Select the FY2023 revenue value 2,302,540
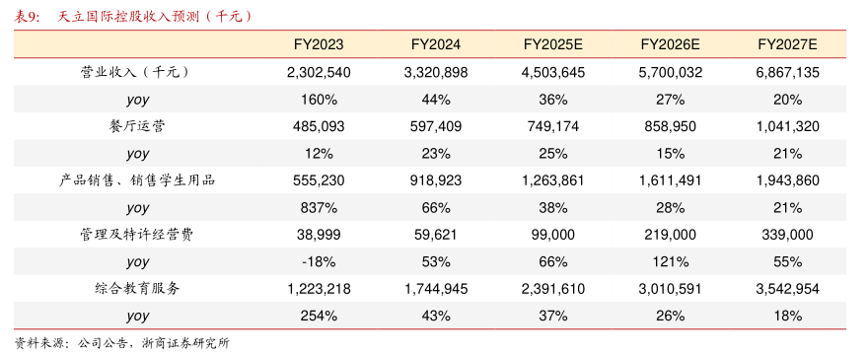The image size is (868, 355). click(319, 72)
